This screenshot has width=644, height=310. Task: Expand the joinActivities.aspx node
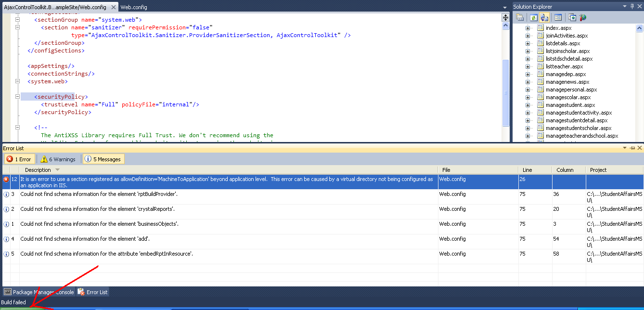528,36
